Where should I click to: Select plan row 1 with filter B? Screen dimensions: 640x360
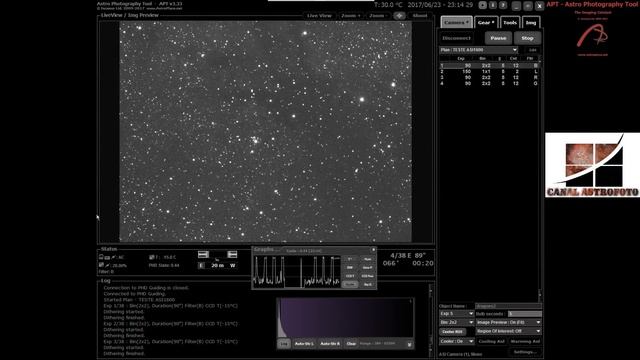pos(489,65)
